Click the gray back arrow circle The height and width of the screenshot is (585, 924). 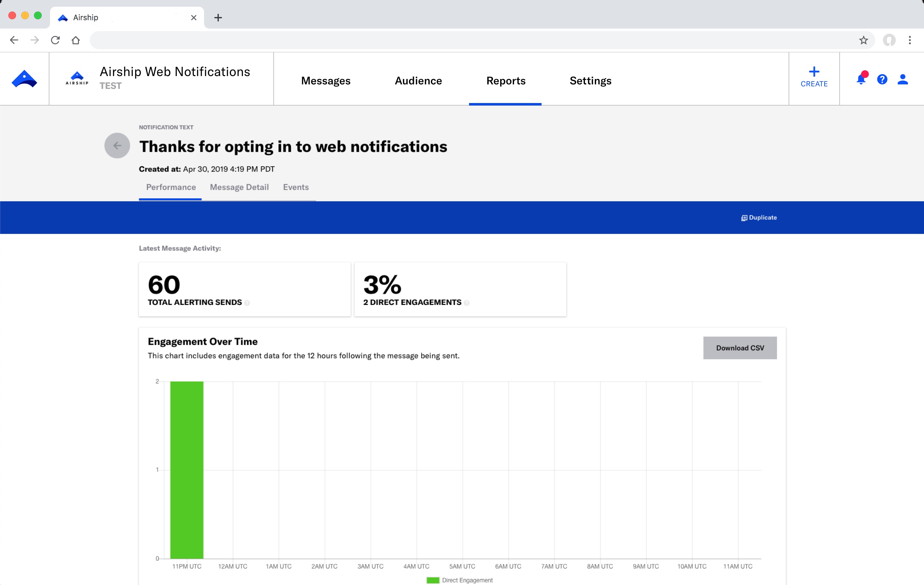[x=117, y=145]
